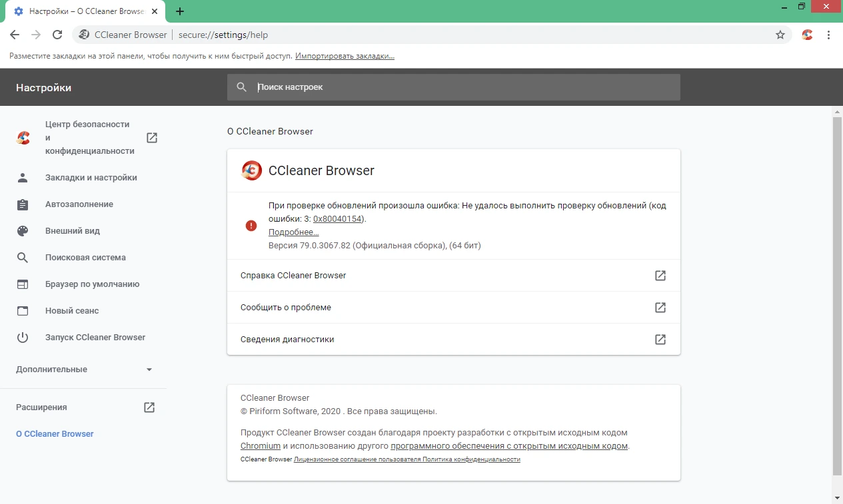This screenshot has width=843, height=504.
Task: Expand the Дополнительные section
Action: [x=83, y=370]
